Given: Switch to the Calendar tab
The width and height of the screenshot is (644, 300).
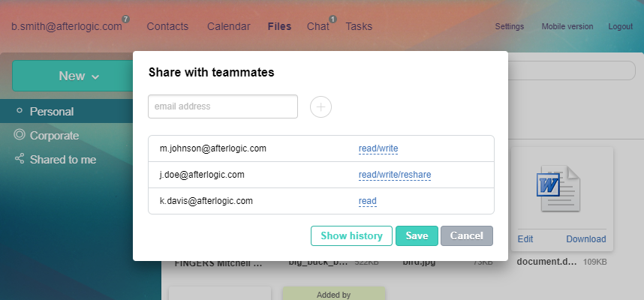Looking at the screenshot, I should [x=229, y=26].
